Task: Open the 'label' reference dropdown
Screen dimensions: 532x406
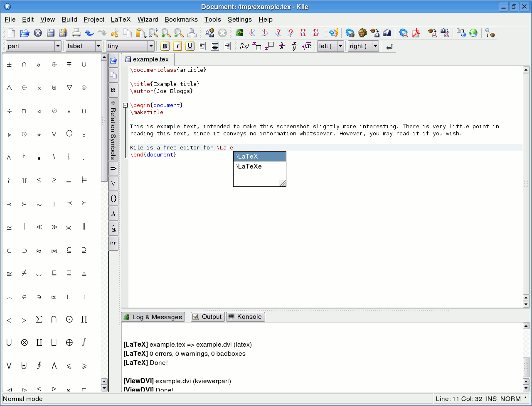Action: point(84,46)
